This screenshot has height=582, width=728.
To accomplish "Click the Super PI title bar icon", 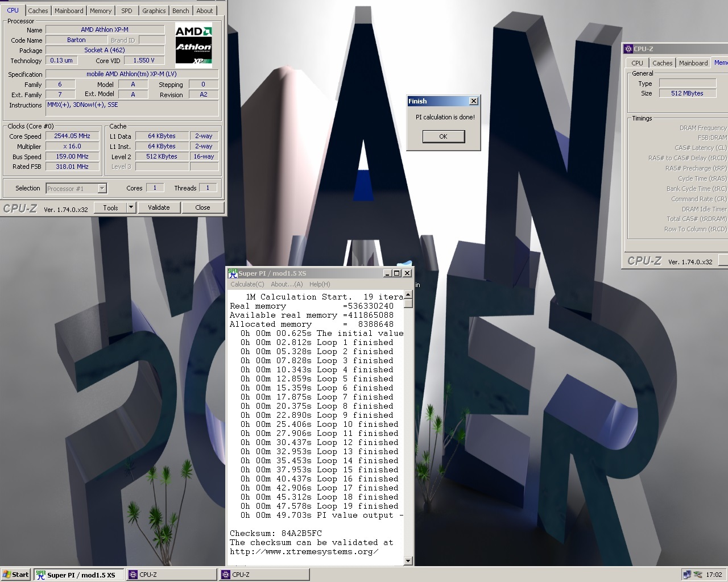I will 233,273.
